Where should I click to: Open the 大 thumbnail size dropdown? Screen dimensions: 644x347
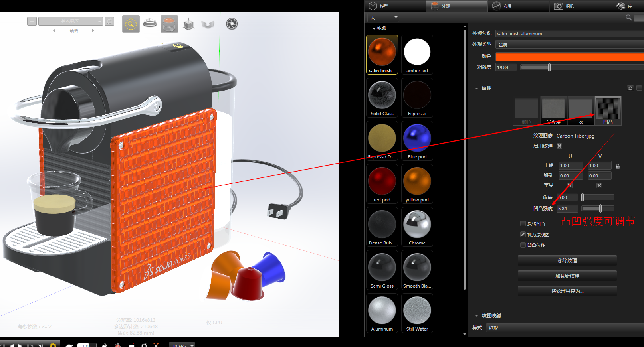pos(383,18)
